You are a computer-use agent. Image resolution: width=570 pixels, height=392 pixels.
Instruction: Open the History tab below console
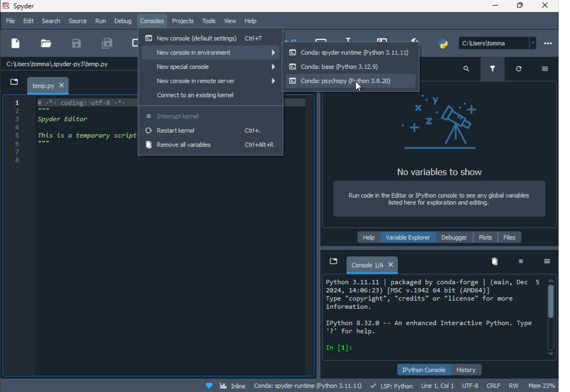pyautogui.click(x=466, y=370)
